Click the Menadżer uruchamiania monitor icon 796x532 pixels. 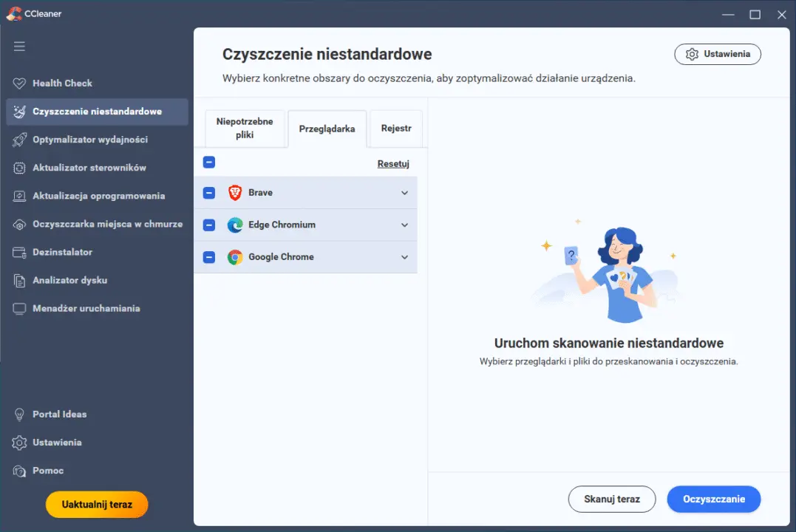pyautogui.click(x=20, y=309)
